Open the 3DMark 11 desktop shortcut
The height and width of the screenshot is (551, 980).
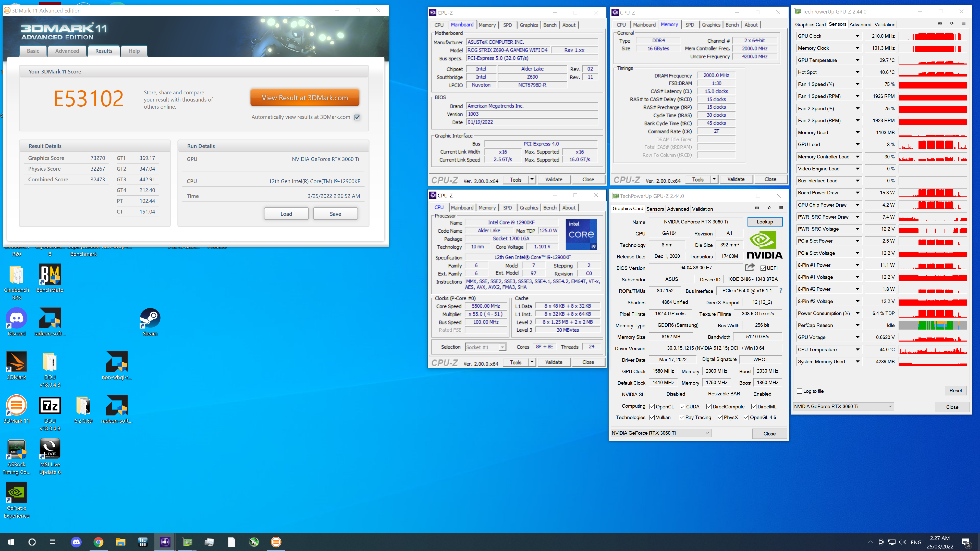(x=16, y=409)
